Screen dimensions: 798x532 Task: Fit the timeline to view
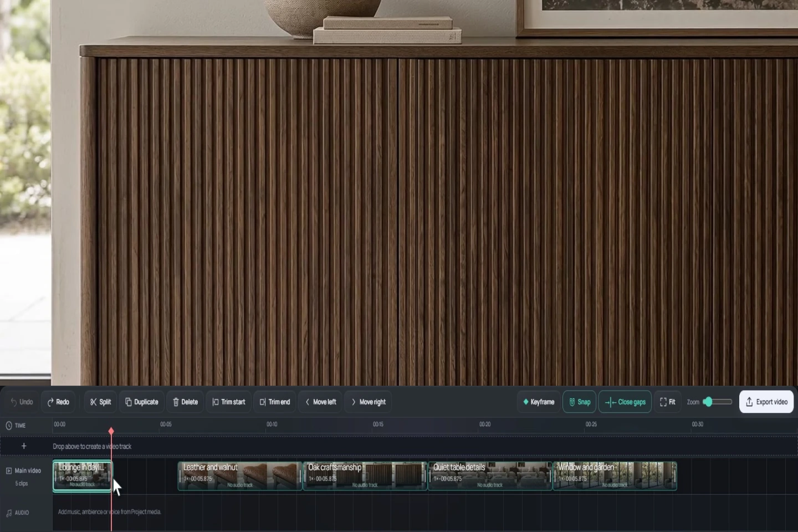coord(668,402)
